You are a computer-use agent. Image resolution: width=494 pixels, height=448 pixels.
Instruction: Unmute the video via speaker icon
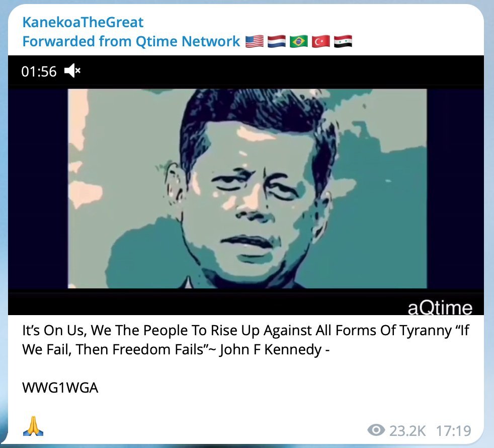[x=72, y=70]
